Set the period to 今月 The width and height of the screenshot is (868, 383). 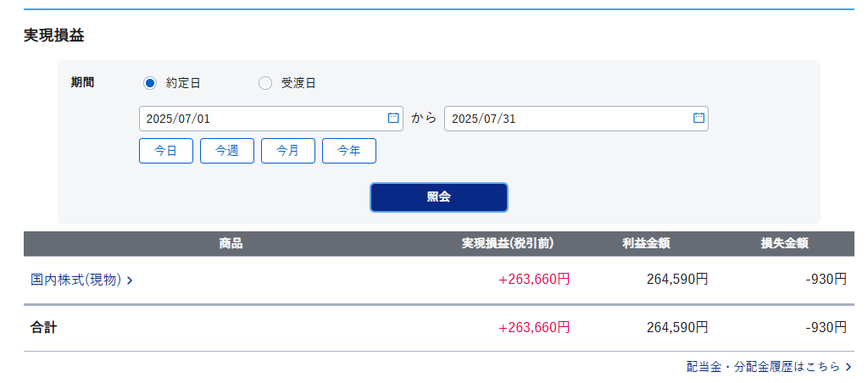(x=288, y=151)
